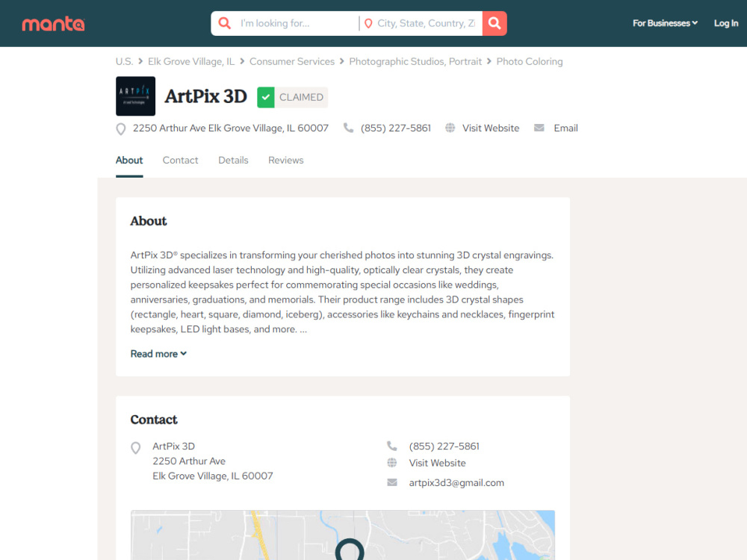747x560 pixels.
Task: Click Contact section phone (855) 227-5861
Action: coord(444,447)
